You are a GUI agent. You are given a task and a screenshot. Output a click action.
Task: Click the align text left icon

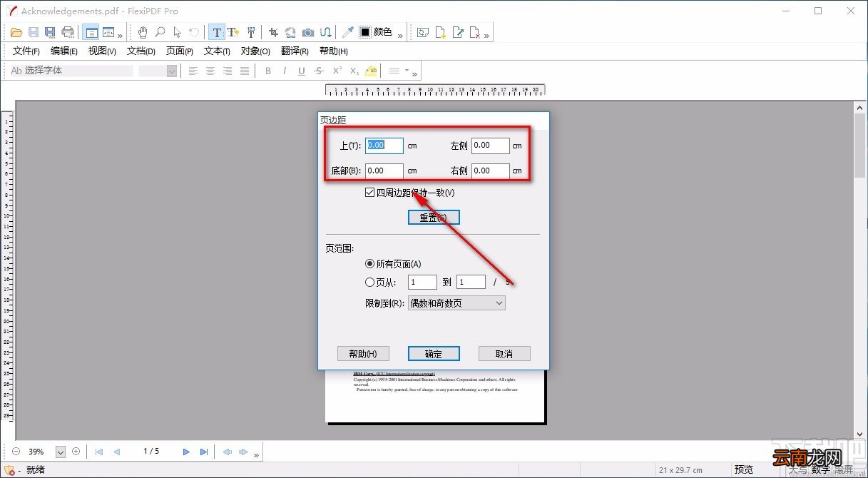coord(193,71)
